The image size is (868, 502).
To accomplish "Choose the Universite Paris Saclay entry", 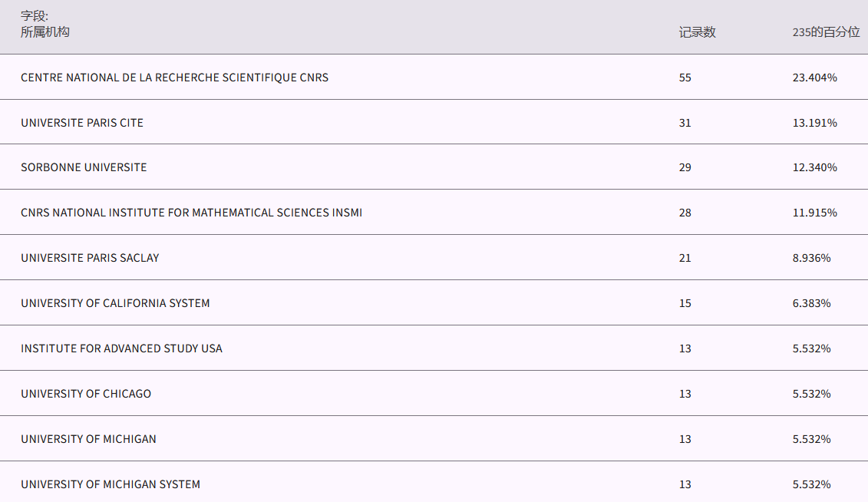I will point(90,258).
